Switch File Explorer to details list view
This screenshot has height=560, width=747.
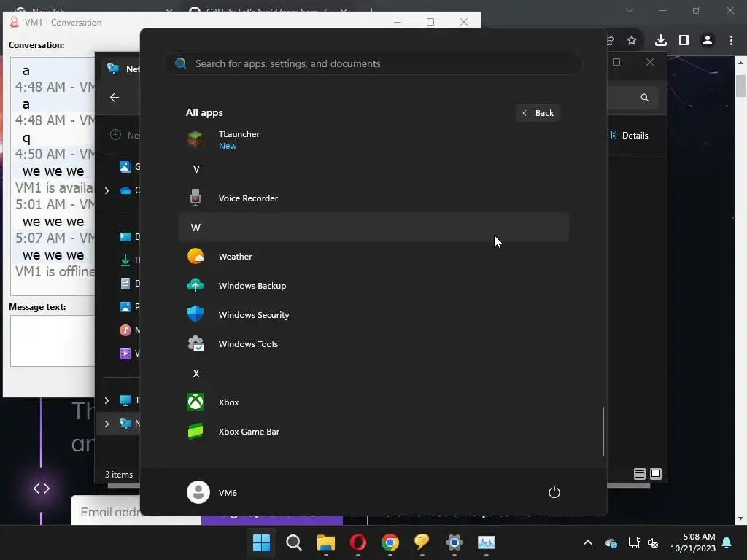pyautogui.click(x=639, y=474)
